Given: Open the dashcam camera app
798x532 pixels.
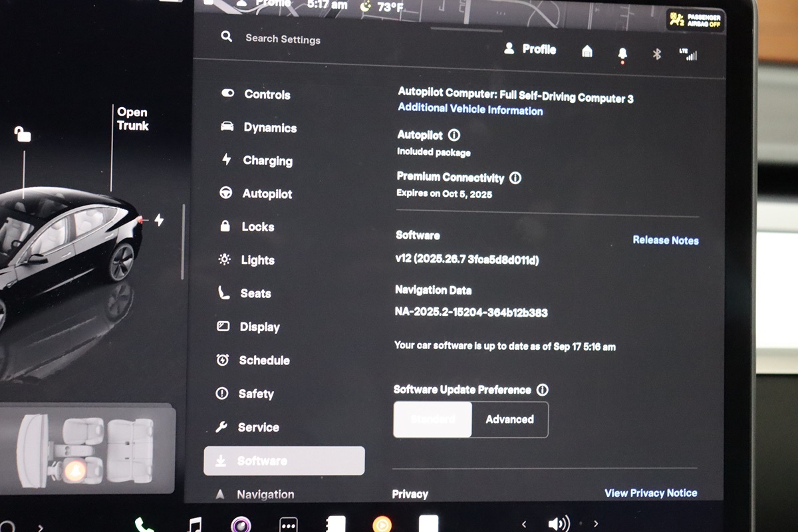Looking at the screenshot, I should point(241,525).
